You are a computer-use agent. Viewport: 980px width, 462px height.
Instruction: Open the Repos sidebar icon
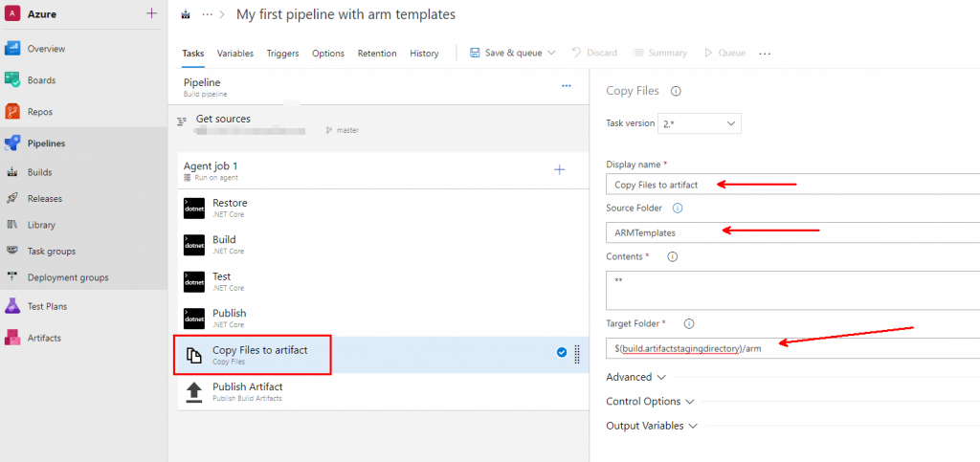pos(12,112)
